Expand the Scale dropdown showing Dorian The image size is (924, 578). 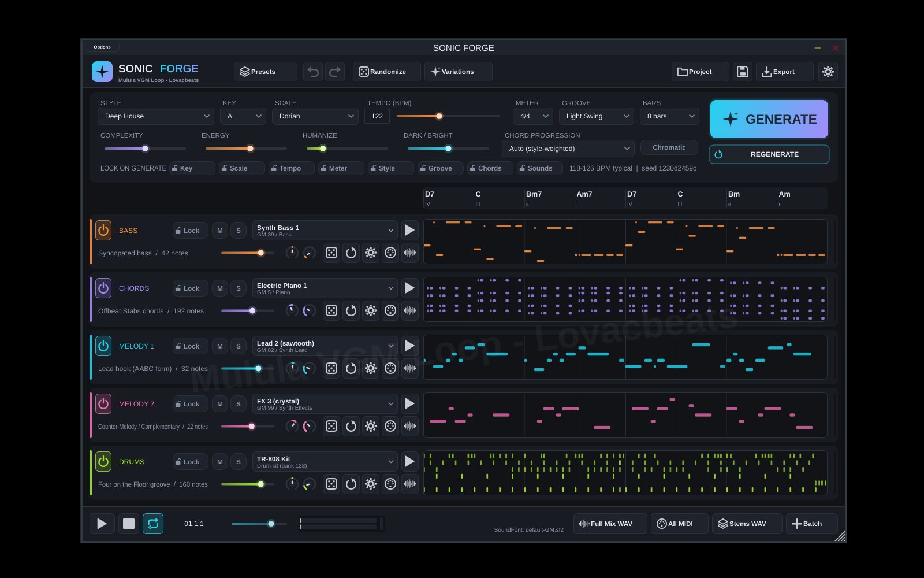pyautogui.click(x=315, y=116)
